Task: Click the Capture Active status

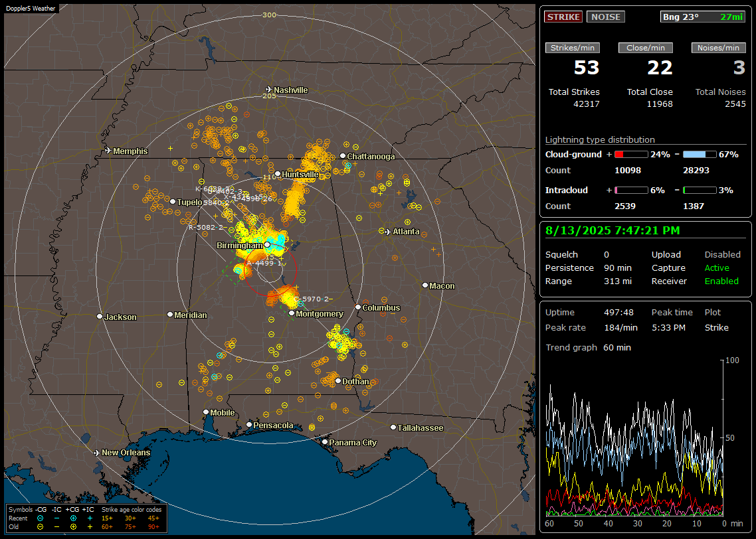Action: point(717,268)
